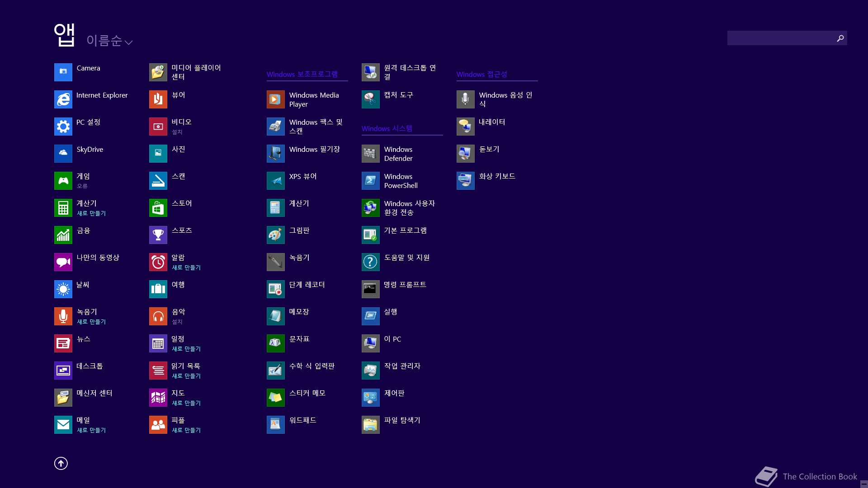Open the 메신저 센터 icon
868x488 pixels.
click(x=63, y=398)
